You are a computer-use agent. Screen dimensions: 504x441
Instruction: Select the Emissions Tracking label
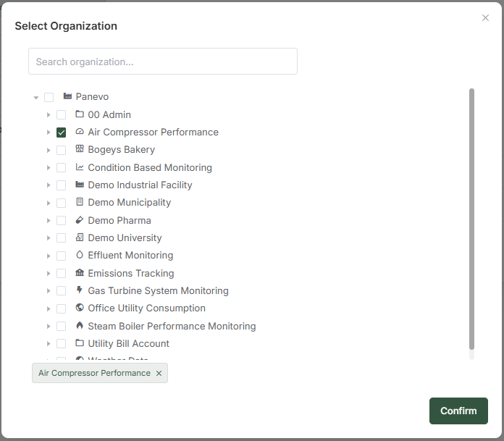point(131,274)
